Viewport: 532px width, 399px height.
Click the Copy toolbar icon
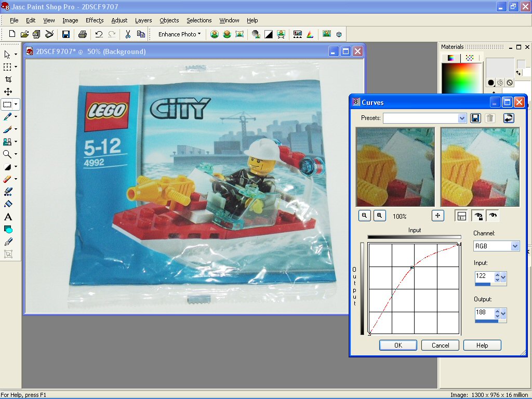click(141, 34)
